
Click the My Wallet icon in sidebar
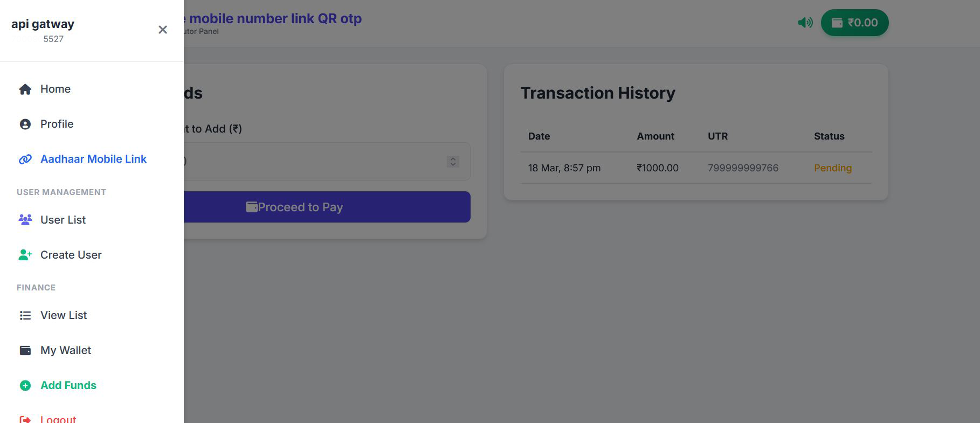coord(25,351)
